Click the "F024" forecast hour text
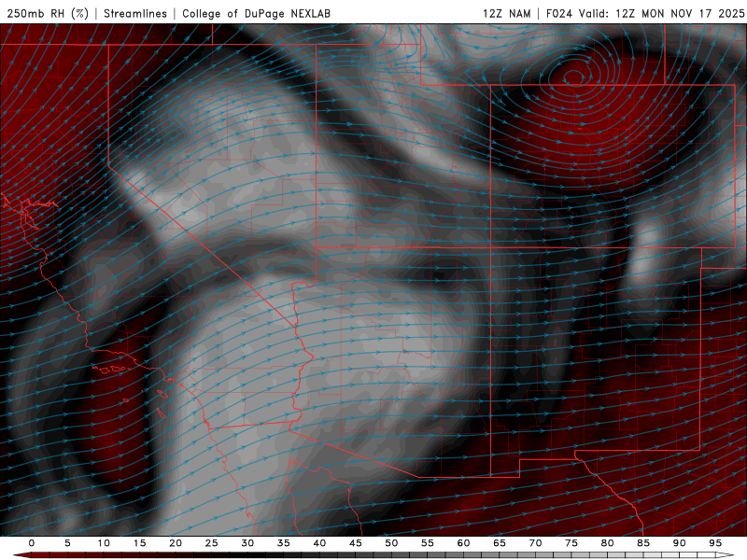 click(559, 13)
